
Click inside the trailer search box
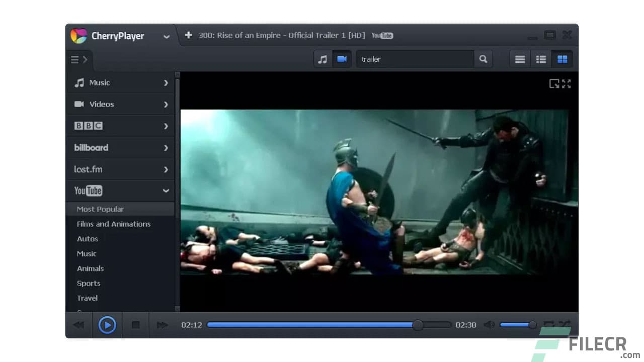[x=413, y=59]
